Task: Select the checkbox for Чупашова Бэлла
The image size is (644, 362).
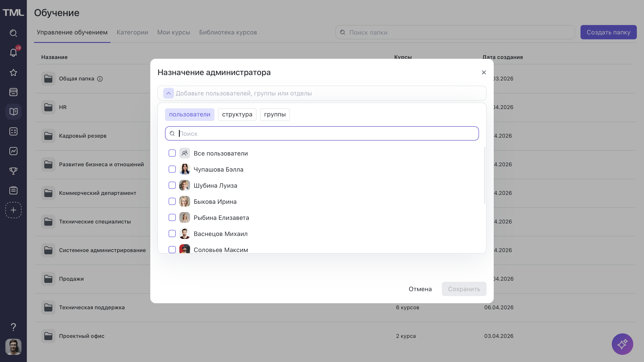Action: [x=172, y=169]
